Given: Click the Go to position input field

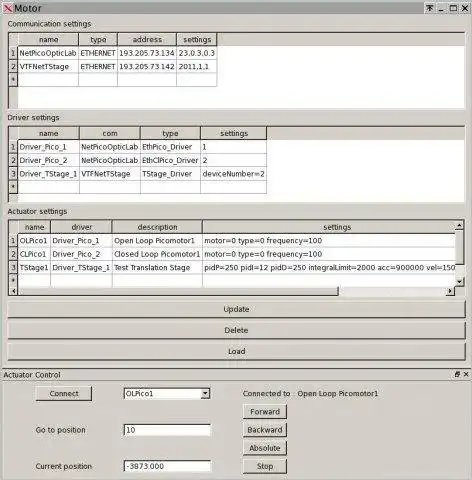Looking at the screenshot, I should [167, 430].
